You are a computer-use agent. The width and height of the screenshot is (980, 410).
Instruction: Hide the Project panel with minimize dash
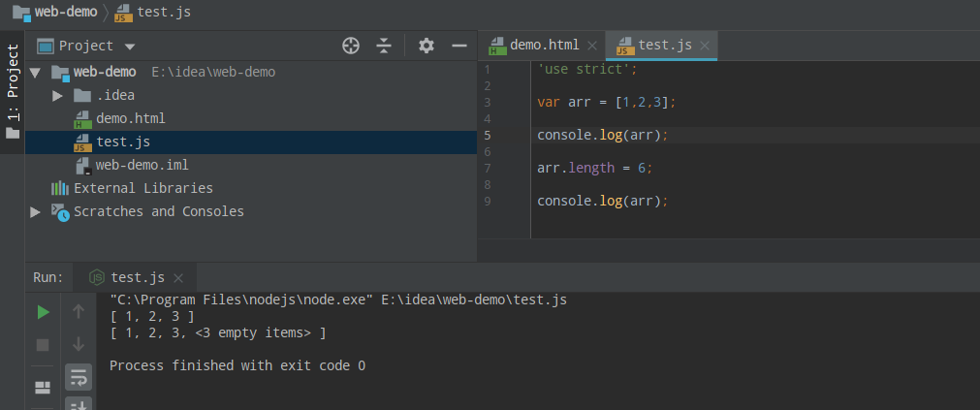coord(459,46)
